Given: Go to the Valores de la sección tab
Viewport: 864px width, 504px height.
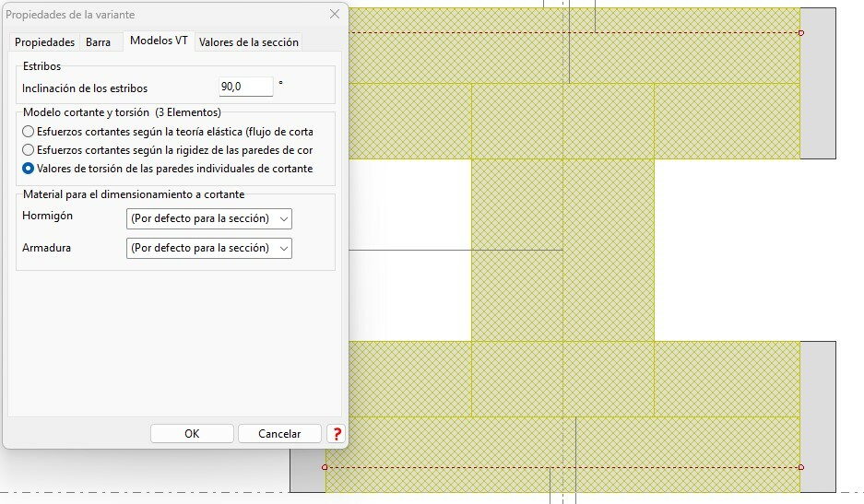Looking at the screenshot, I should (248, 42).
